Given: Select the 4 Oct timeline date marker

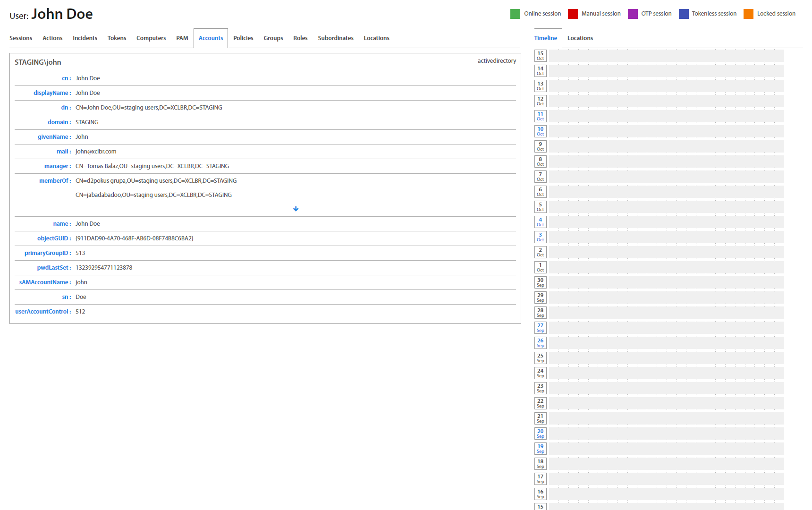Looking at the screenshot, I should click(x=541, y=222).
